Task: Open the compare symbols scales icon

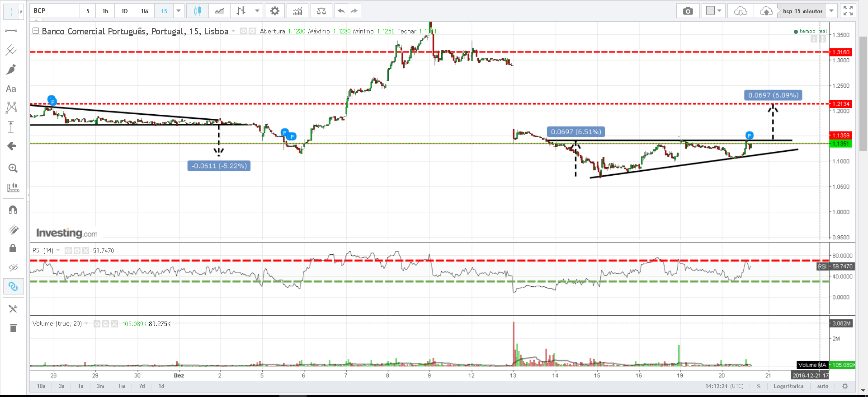Action: (321, 11)
